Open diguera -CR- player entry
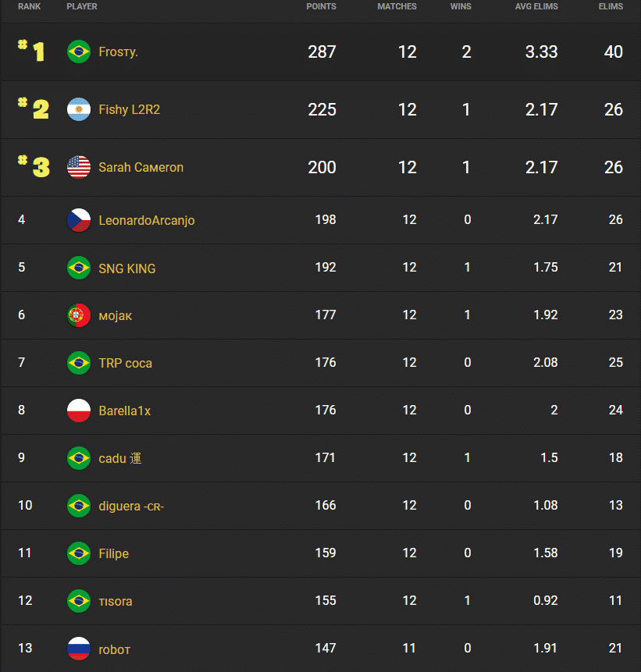641x672 pixels. 130,506
